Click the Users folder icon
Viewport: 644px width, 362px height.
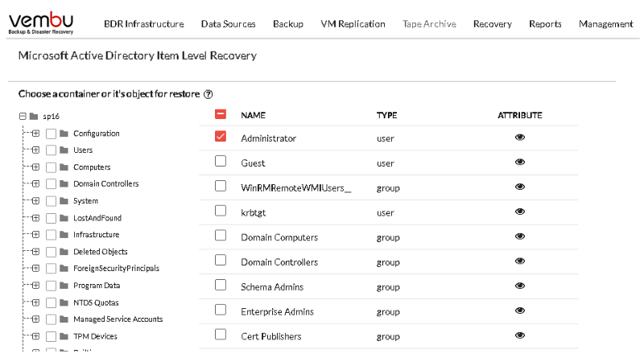coord(64,150)
